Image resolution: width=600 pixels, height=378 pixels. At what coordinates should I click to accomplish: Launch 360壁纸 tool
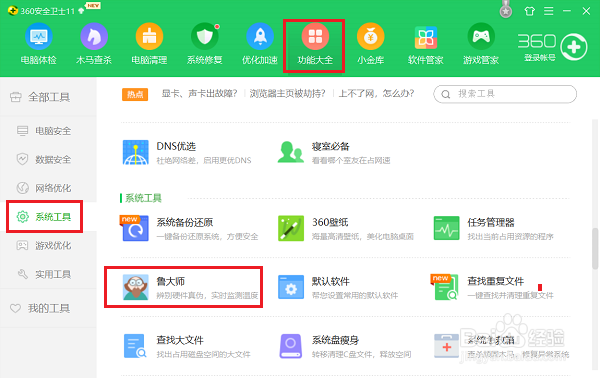(x=346, y=228)
